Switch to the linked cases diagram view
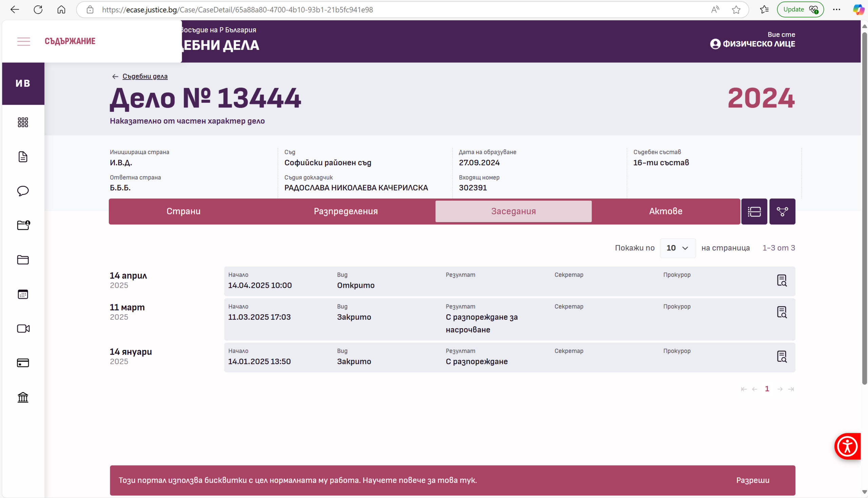The height and width of the screenshot is (498, 868). tap(782, 212)
